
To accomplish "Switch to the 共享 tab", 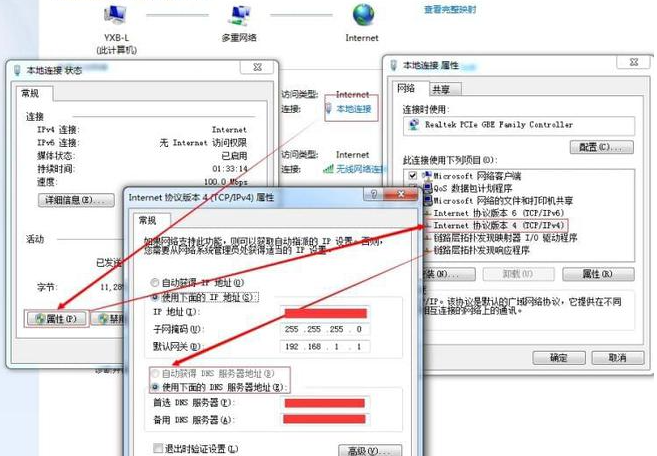I will tap(441, 89).
